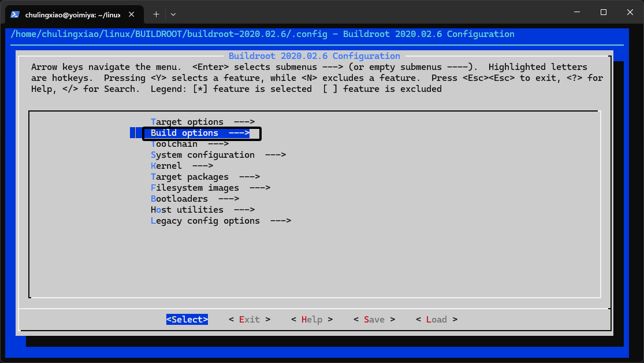
Task: Open the Toolchain submenu
Action: tap(190, 144)
